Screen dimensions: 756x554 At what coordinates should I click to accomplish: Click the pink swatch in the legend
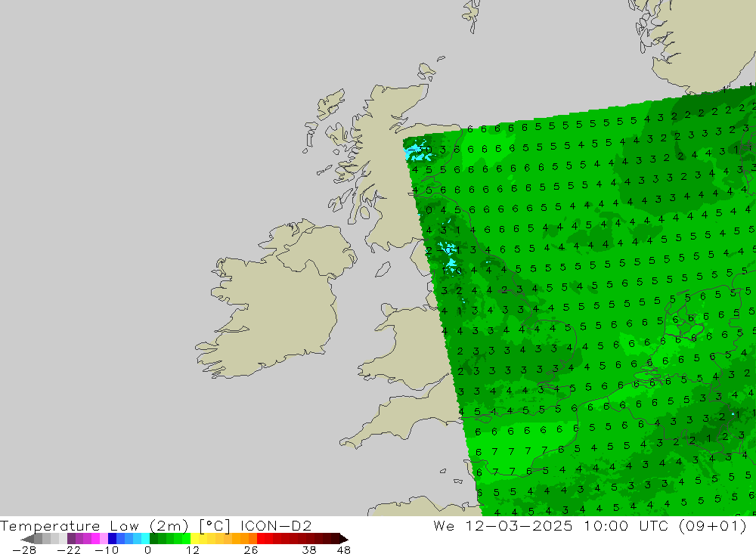click(104, 539)
